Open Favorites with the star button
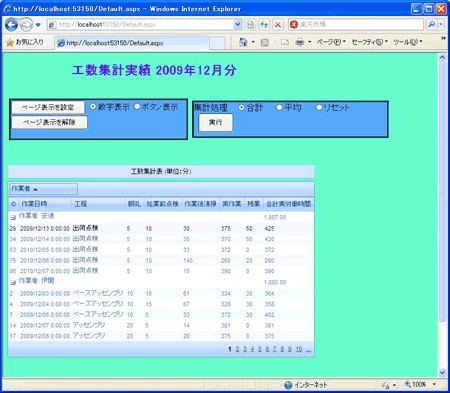 25,42
